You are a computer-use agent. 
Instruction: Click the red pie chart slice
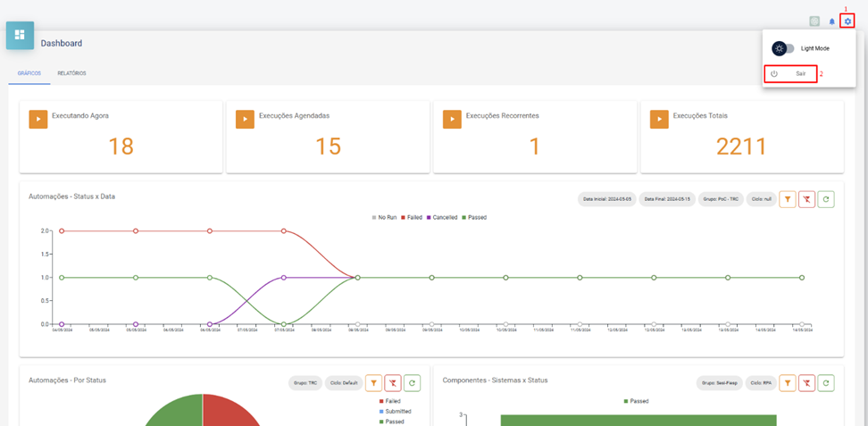coord(227,413)
